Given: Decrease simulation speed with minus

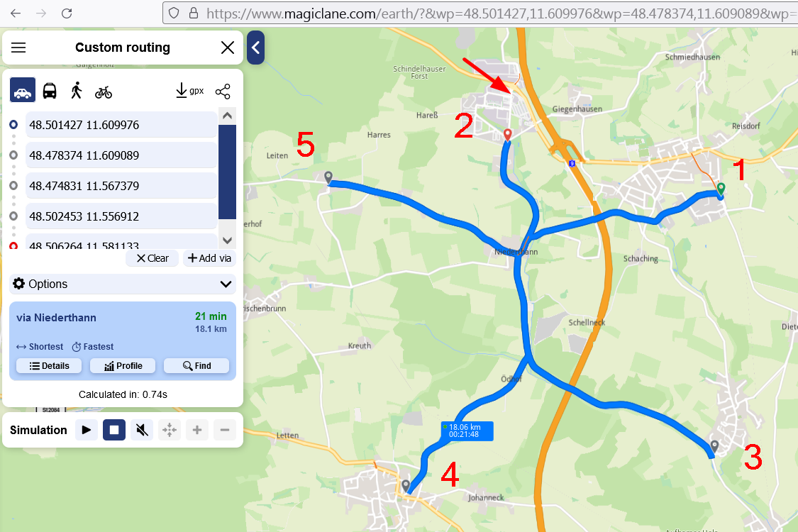Looking at the screenshot, I should (224, 430).
